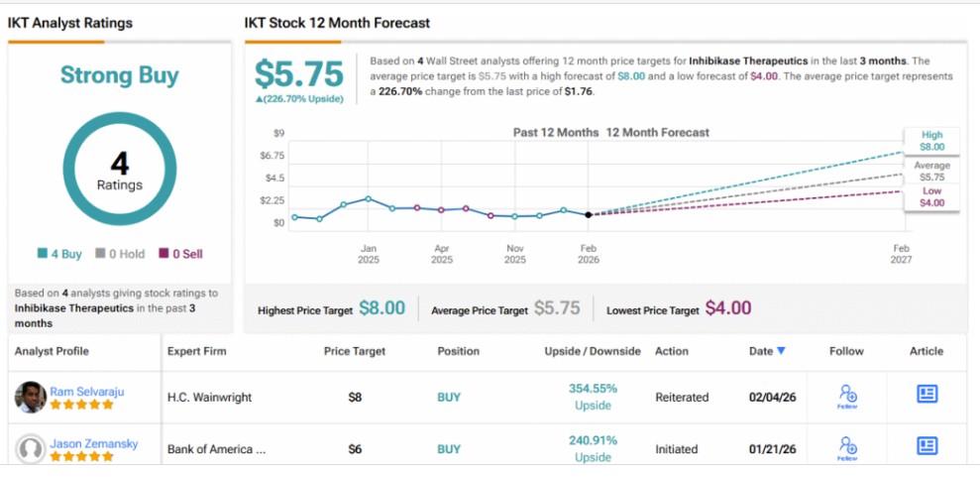Click the Feb 2026 chart data point
The image size is (980, 477).
coord(589,214)
